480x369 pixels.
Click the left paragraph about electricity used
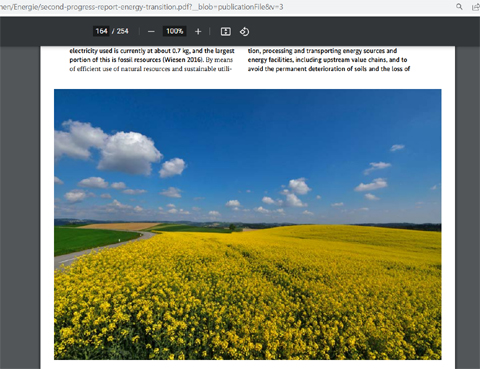coord(152,60)
